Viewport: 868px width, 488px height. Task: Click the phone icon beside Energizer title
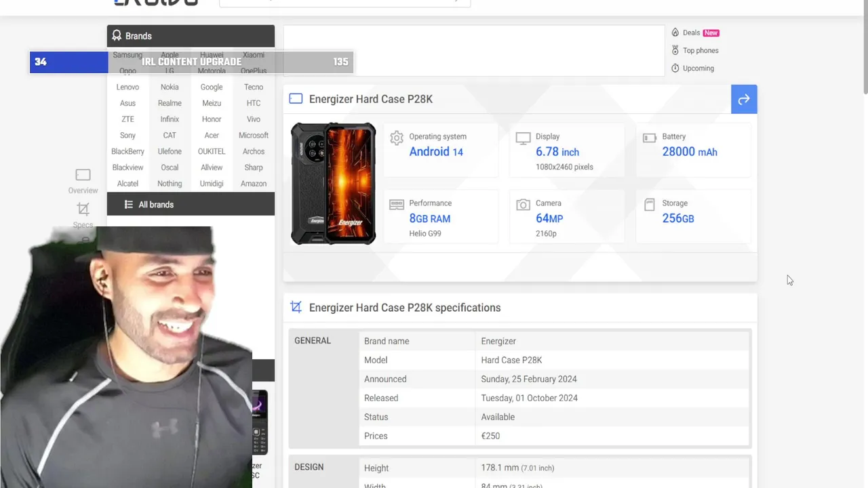(x=296, y=99)
